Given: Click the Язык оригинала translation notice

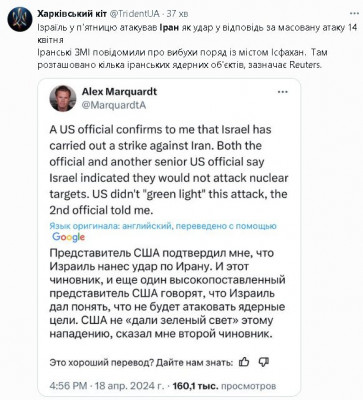Looking at the screenshot, I should tap(163, 226).
